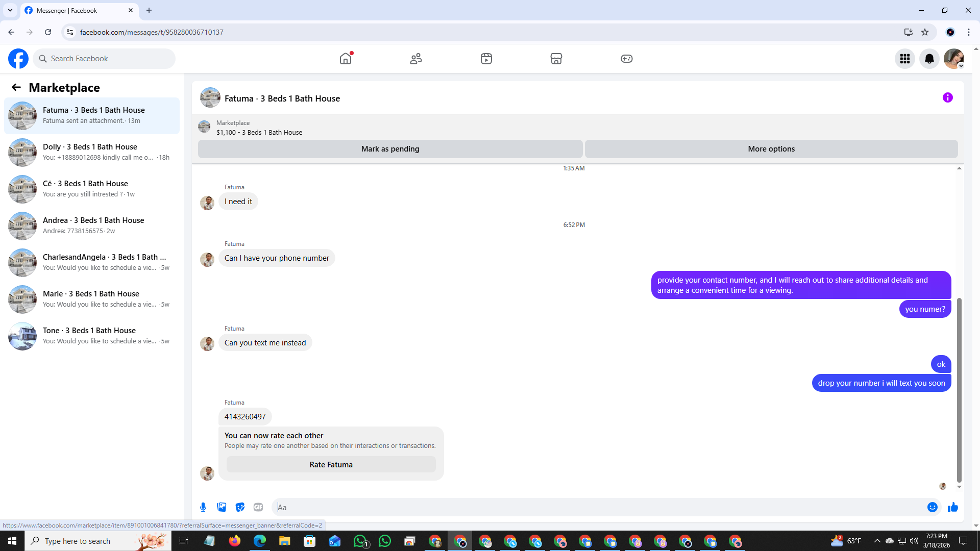Image resolution: width=980 pixels, height=551 pixels.
Task: Send a thumbs-up like
Action: click(952, 507)
